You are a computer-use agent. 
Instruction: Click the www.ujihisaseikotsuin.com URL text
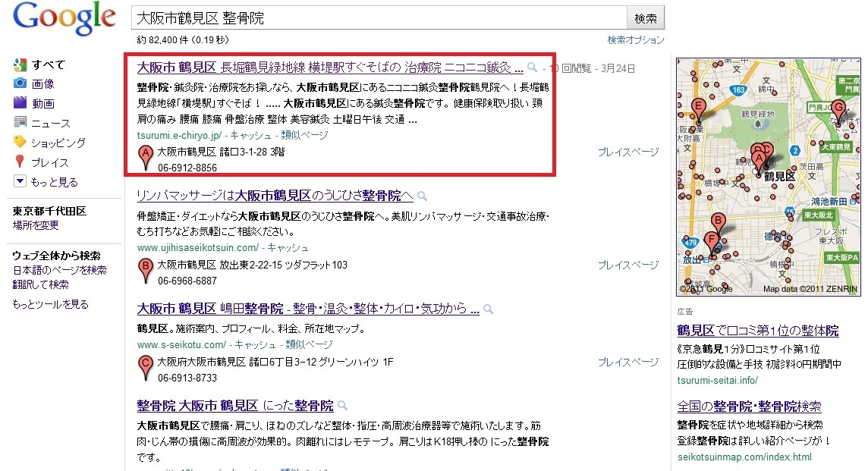(197, 248)
